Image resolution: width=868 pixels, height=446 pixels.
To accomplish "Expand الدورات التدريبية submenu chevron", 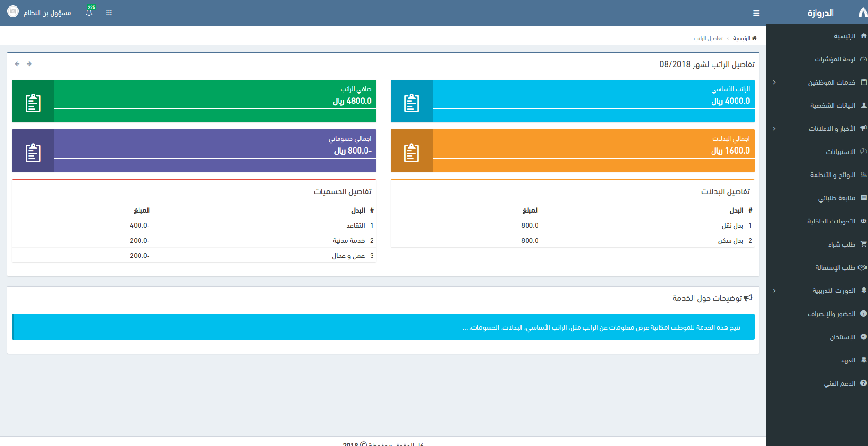I will coord(774,291).
